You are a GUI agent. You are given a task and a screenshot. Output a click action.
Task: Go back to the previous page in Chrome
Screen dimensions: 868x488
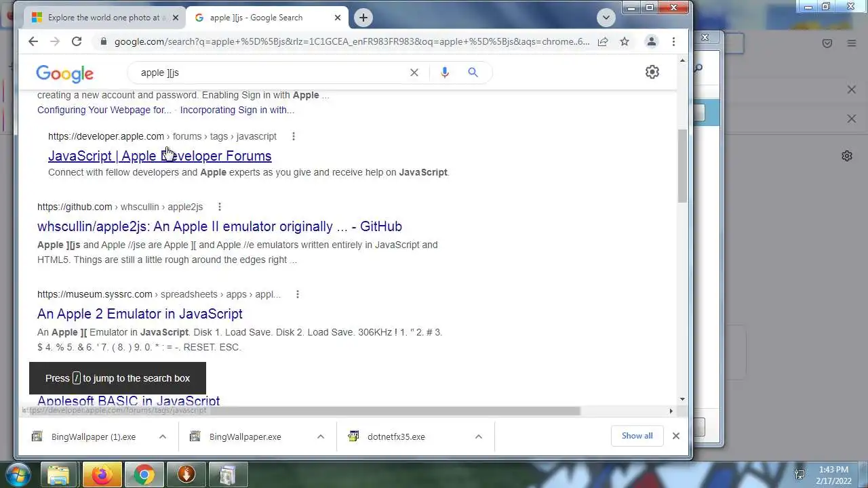33,41
